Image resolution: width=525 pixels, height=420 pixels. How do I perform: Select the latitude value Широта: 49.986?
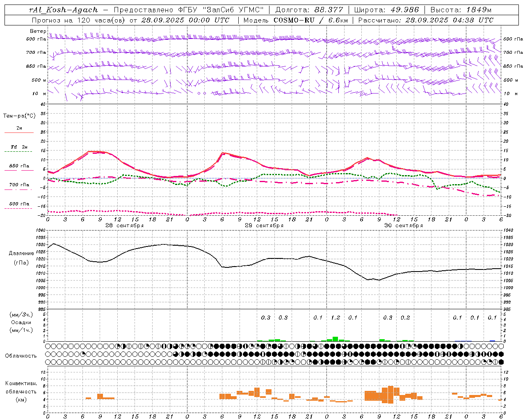tap(386, 10)
